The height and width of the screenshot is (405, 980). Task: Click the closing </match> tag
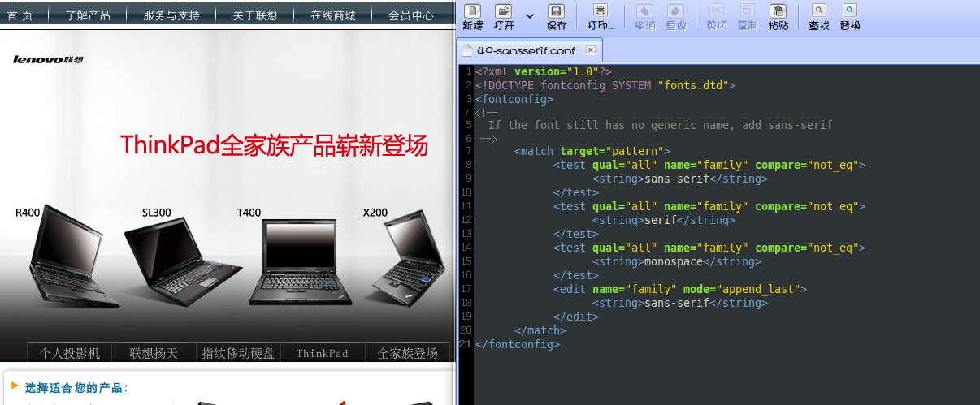[540, 330]
